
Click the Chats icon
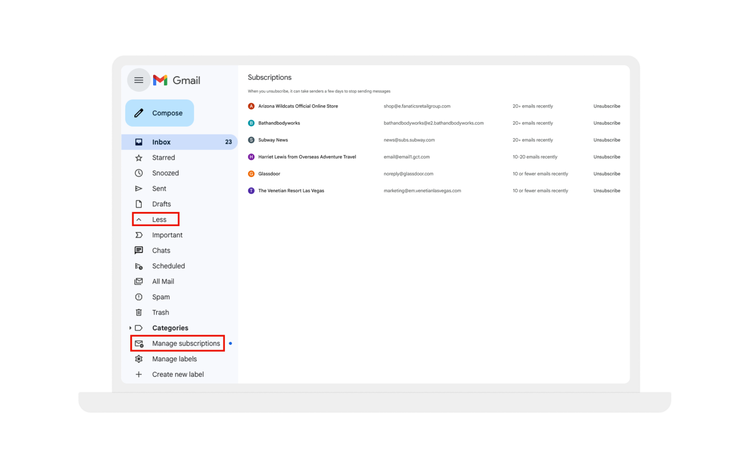coord(139,250)
